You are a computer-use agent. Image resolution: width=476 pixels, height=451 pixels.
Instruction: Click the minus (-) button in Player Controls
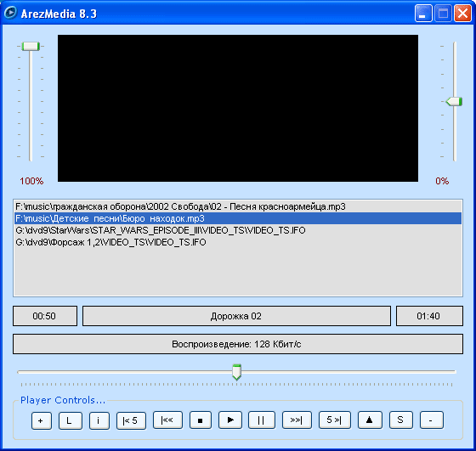point(432,420)
